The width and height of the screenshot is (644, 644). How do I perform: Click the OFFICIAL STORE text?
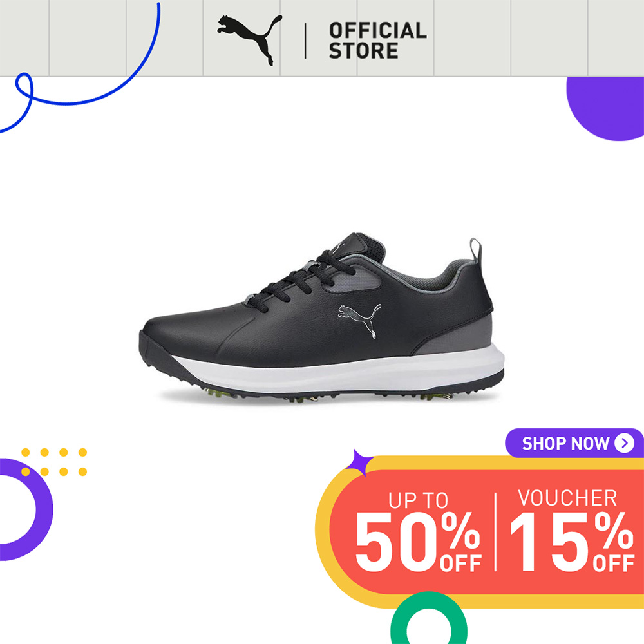[377, 40]
